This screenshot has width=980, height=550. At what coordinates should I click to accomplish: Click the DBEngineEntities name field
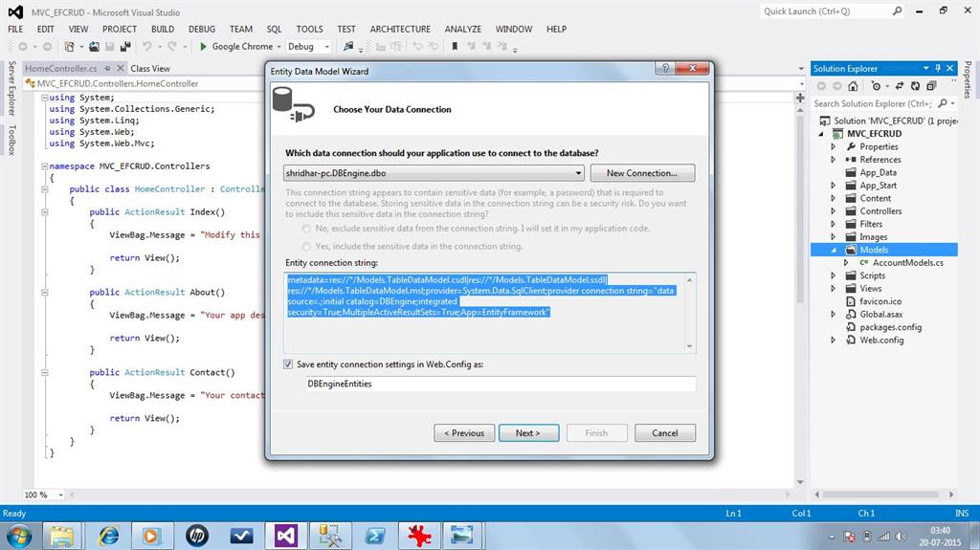coord(501,384)
